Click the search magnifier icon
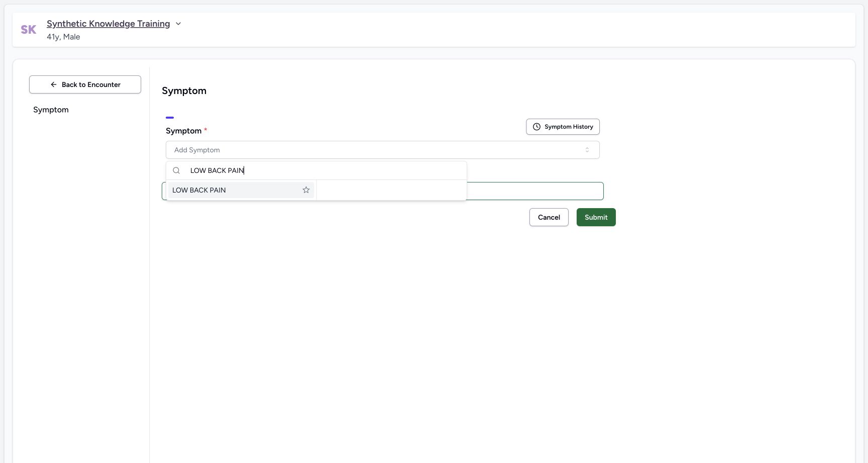This screenshot has height=463, width=868. tap(176, 170)
